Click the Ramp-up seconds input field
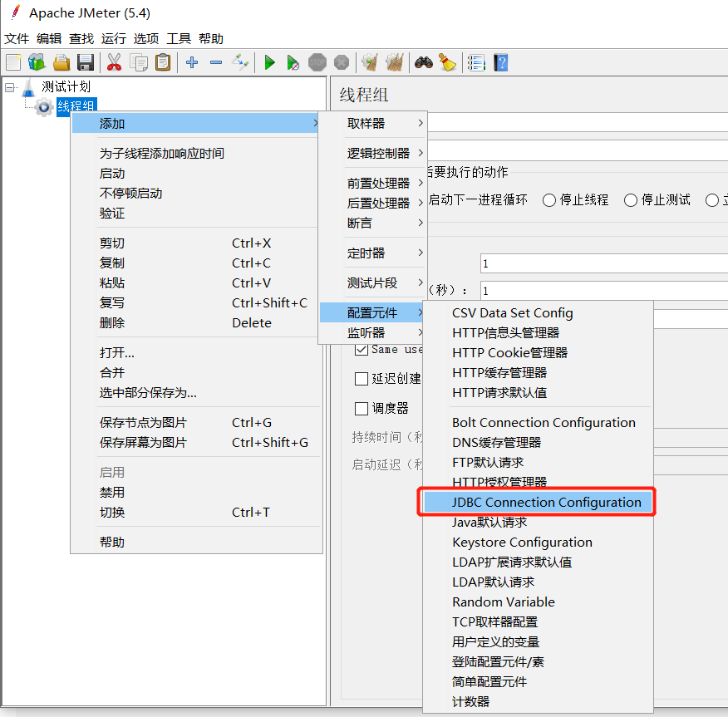Image resolution: width=728 pixels, height=717 pixels. tap(604, 291)
